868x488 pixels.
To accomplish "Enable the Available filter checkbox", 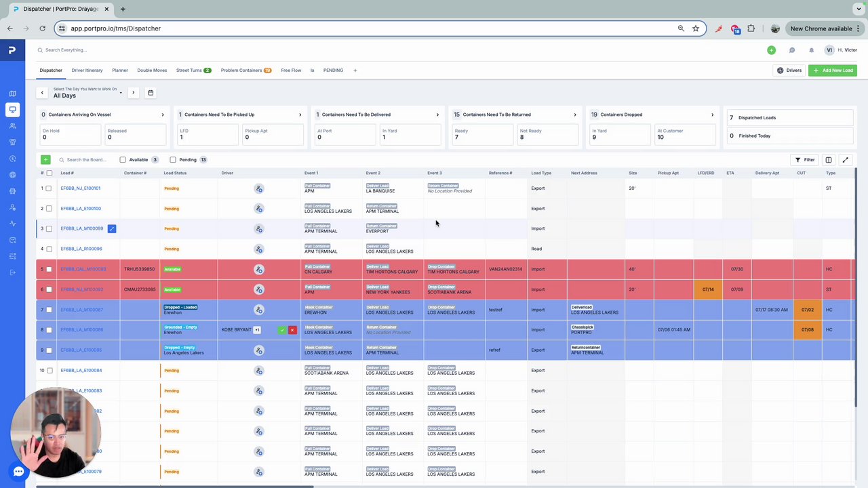I will [123, 160].
